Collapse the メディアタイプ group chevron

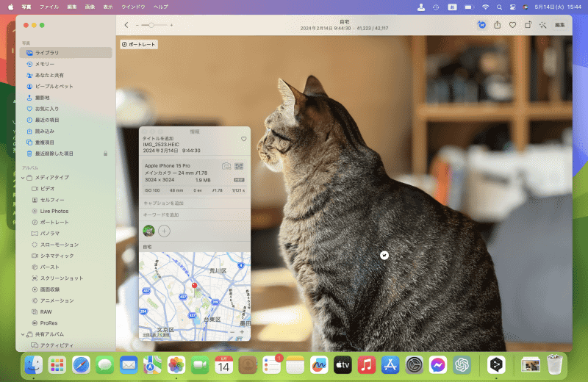point(23,178)
